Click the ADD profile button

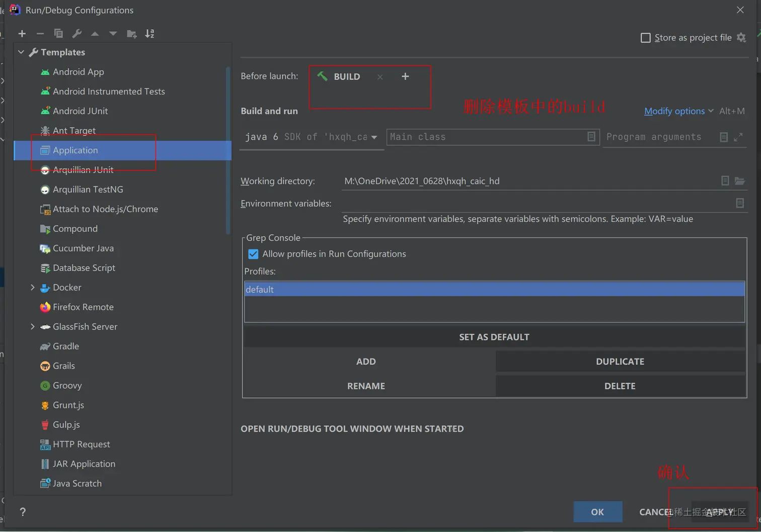pyautogui.click(x=366, y=362)
